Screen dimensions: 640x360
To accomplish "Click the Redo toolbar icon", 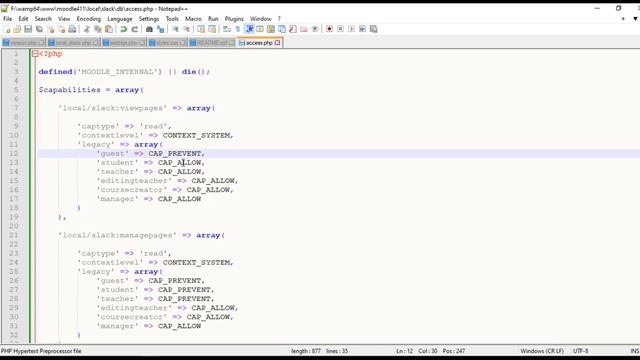I will [134, 29].
